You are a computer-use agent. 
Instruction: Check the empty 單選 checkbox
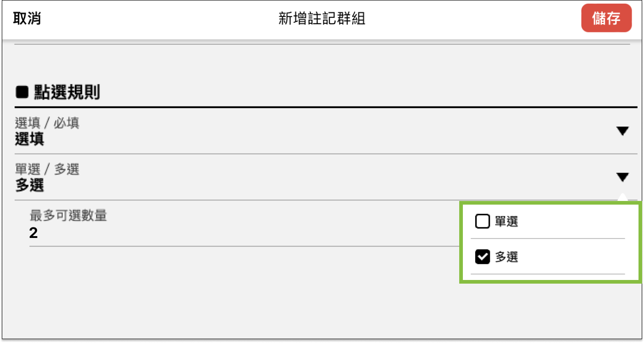(x=483, y=222)
